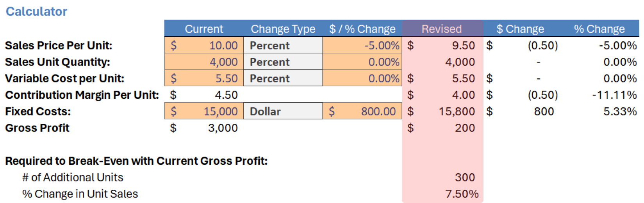
Task: Click the current Variable Cost 5.50 cell
Action: pos(204,78)
